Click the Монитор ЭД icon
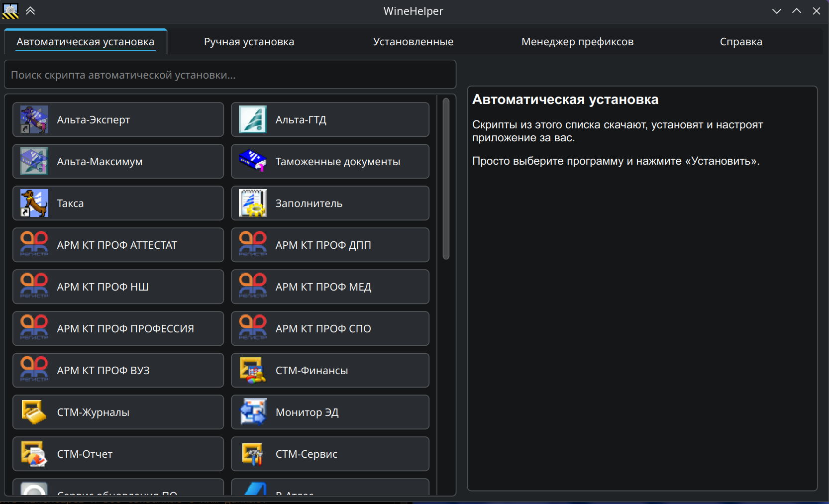This screenshot has width=829, height=504. pyautogui.click(x=252, y=412)
